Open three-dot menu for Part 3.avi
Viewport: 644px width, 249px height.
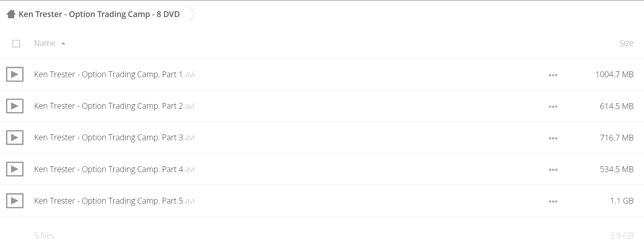553,138
